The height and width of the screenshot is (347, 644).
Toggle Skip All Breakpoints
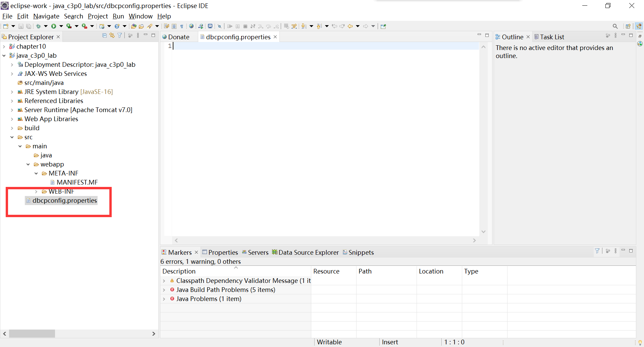(219, 26)
